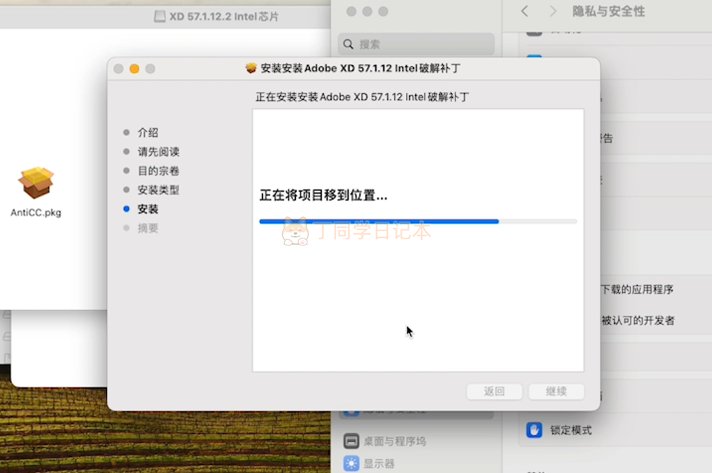This screenshot has width=712, height=473.
Task: Open the Displays sidebar icon
Action: tap(351, 463)
